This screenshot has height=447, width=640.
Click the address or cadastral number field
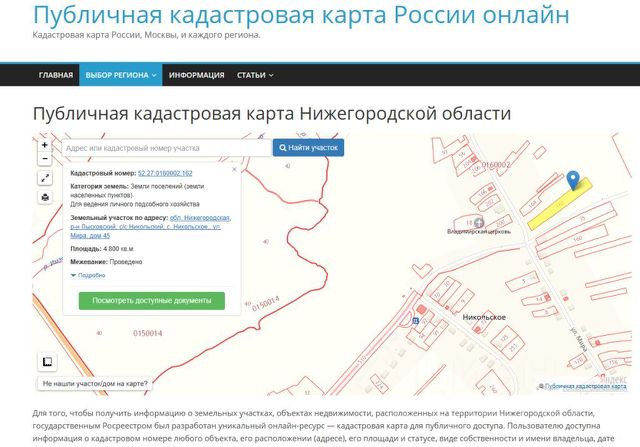point(165,148)
